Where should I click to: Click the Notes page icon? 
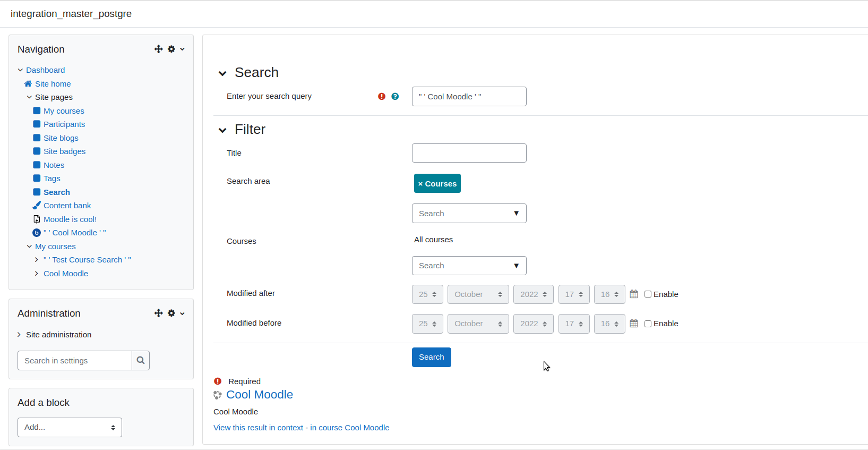point(37,165)
